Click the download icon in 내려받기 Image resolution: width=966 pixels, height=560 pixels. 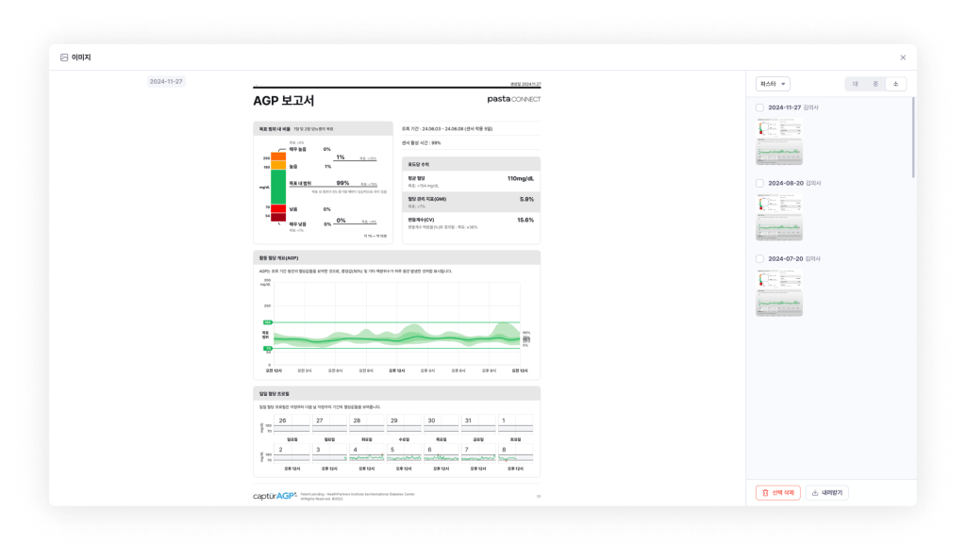(x=815, y=492)
